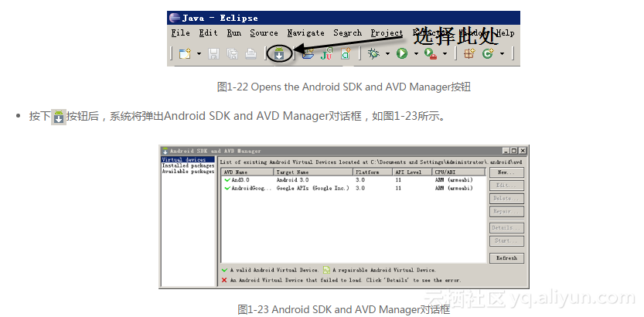Click the New wizard icon in the Eclipse toolbar
Image resolution: width=644 pixels, height=317 pixels.
186,53
